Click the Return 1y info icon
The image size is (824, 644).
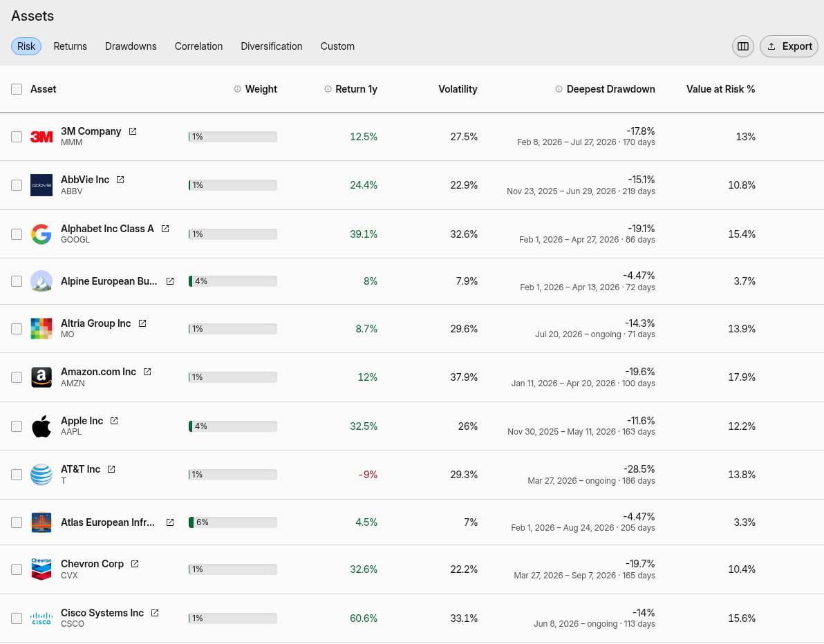[328, 89]
